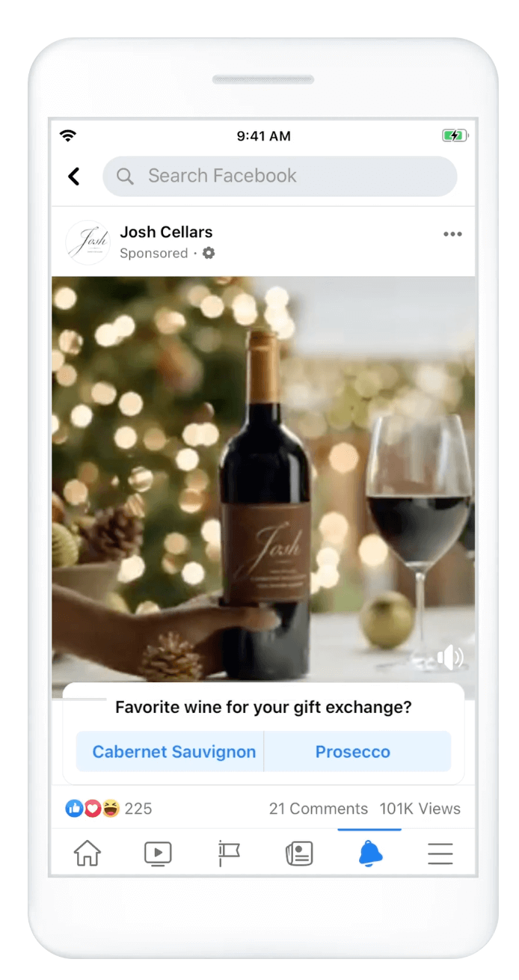Screen dimensions: 519x980
Task: Open the Home feed icon
Action: click(x=87, y=854)
